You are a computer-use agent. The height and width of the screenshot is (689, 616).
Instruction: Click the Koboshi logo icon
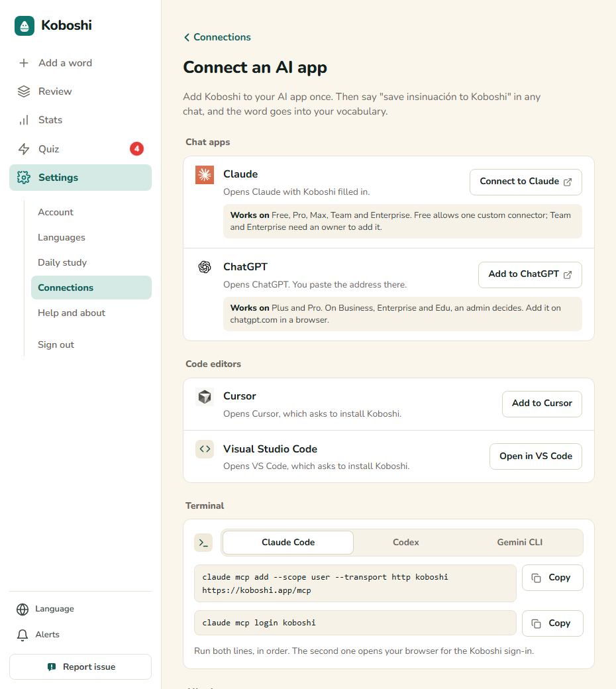pyautogui.click(x=24, y=25)
